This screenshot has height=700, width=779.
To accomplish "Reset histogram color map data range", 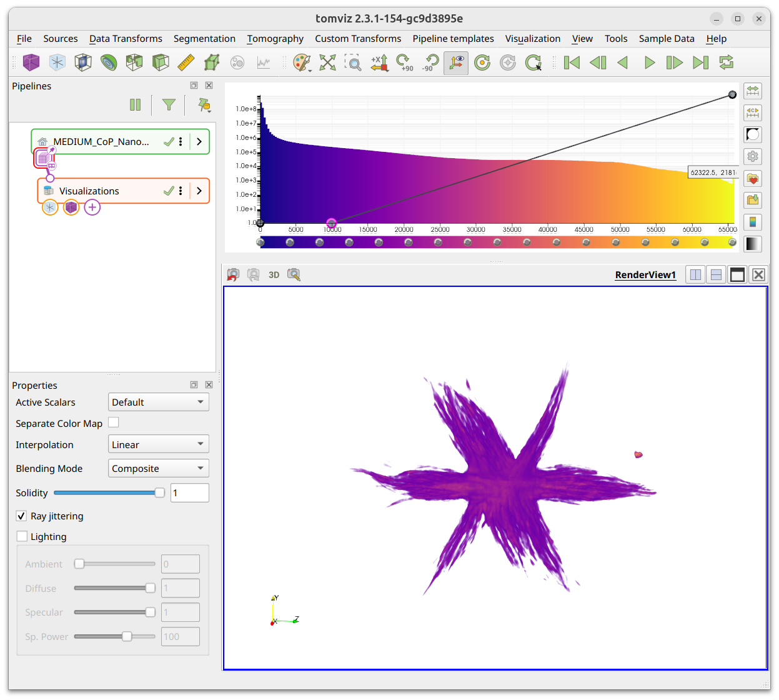I will click(753, 91).
